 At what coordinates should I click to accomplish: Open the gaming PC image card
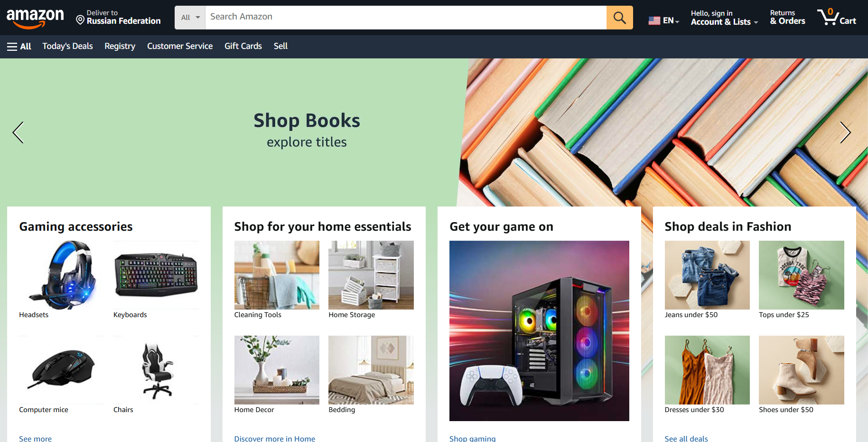tap(539, 331)
